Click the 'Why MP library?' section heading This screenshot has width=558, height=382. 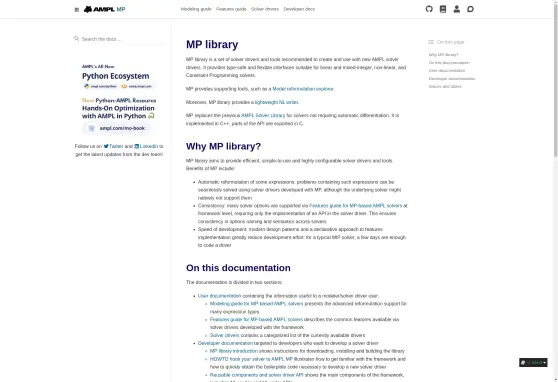(x=223, y=146)
